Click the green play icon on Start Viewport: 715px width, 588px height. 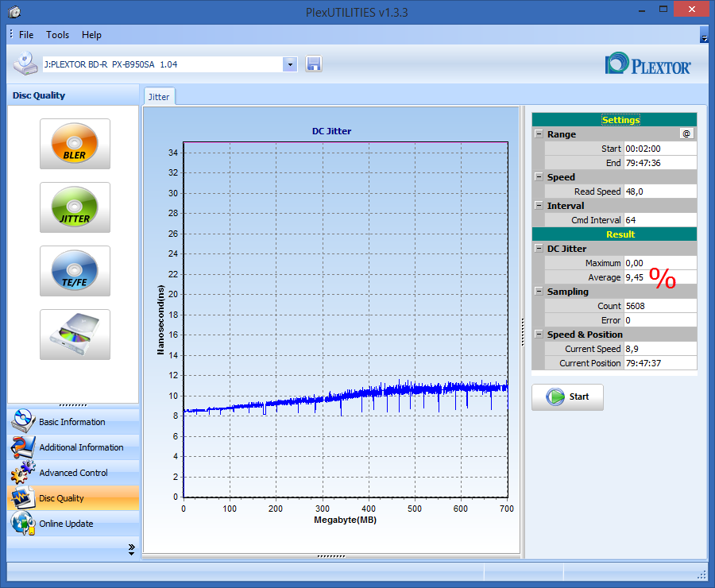pyautogui.click(x=555, y=397)
